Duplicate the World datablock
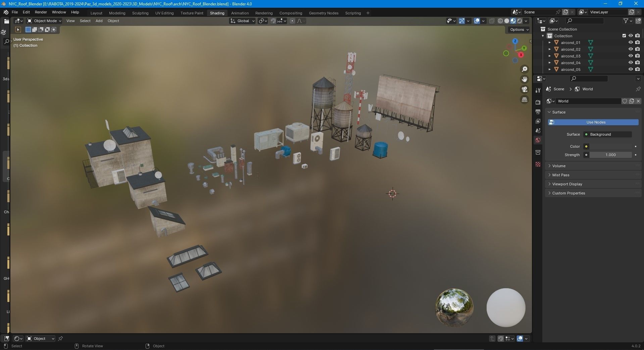Image resolution: width=644 pixels, height=350 pixels. (632, 101)
